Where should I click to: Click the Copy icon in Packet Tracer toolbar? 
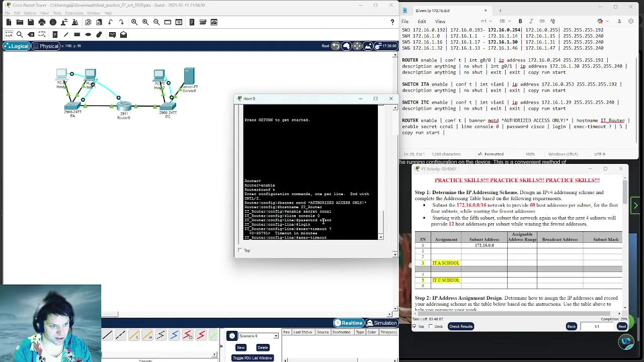tap(88, 22)
